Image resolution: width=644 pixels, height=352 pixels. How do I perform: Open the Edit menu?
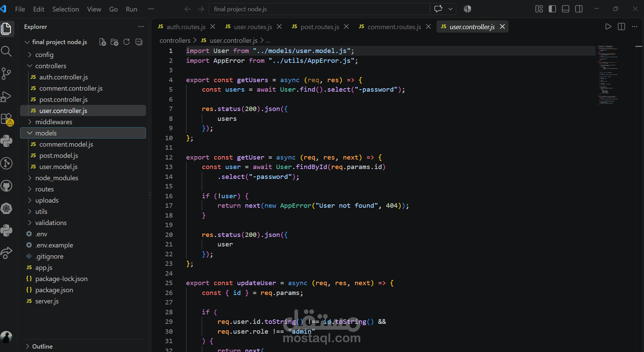39,9
